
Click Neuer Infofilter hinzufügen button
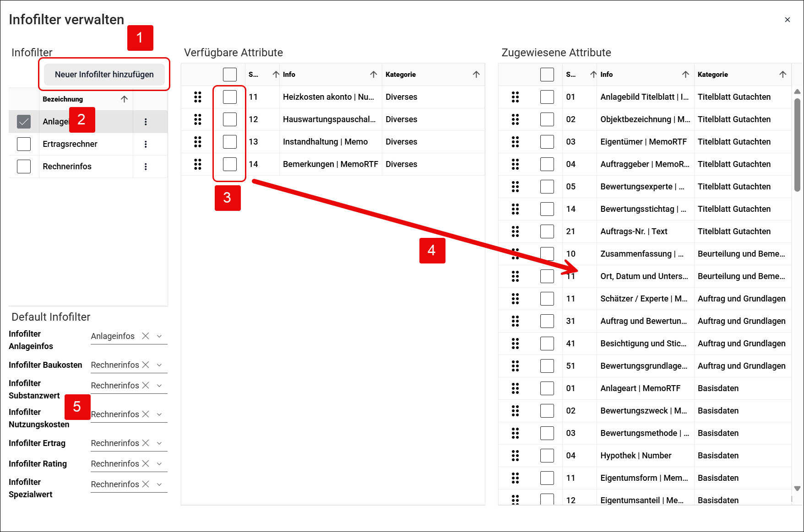click(104, 75)
